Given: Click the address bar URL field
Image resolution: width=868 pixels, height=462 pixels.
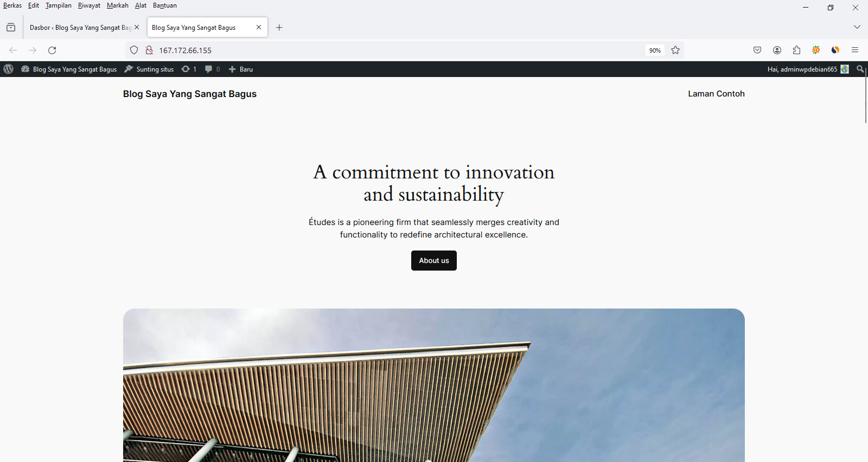Looking at the screenshot, I should pos(380,50).
